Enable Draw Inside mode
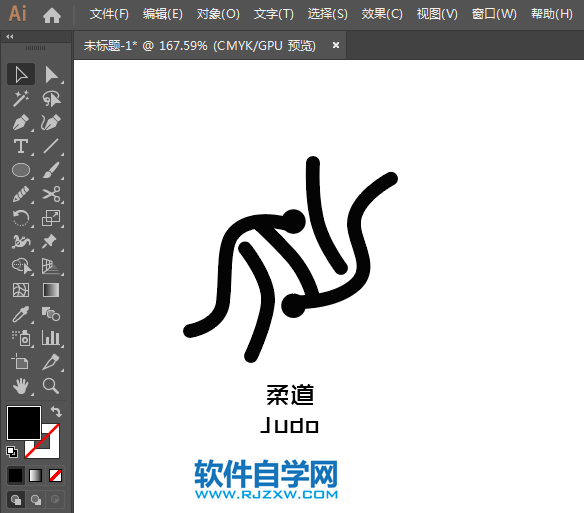This screenshot has height=513, width=584. pos(55,500)
